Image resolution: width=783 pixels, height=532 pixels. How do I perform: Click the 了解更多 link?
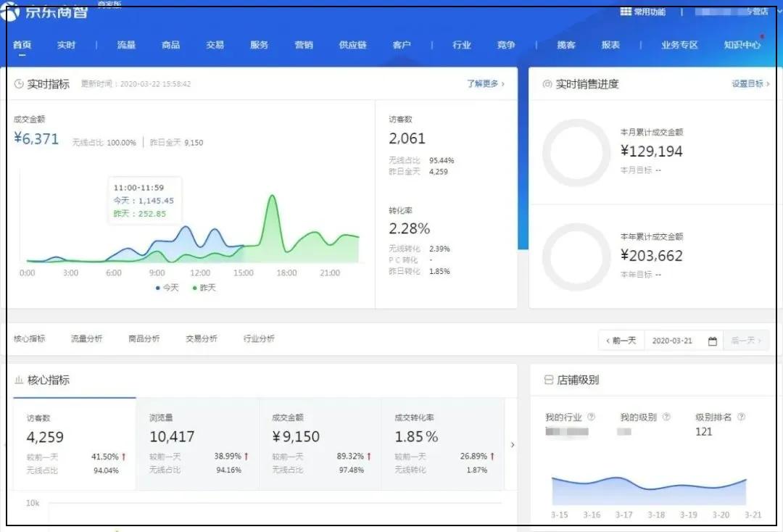point(482,83)
